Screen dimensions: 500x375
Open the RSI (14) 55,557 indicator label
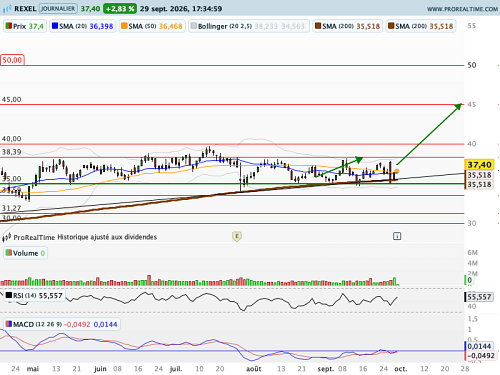(x=34, y=296)
